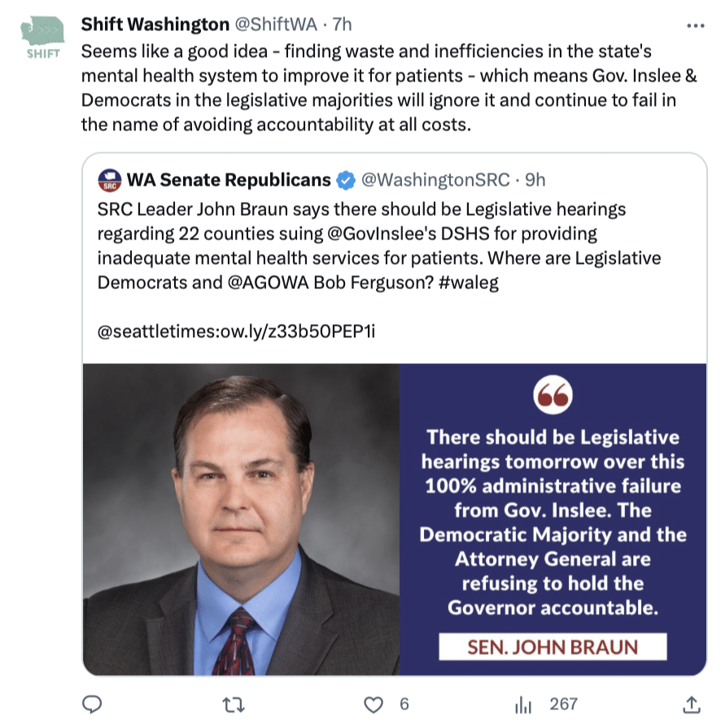Screen dimensions: 721x728
Task: Click the 7h tweet timestamp
Action: [x=343, y=25]
